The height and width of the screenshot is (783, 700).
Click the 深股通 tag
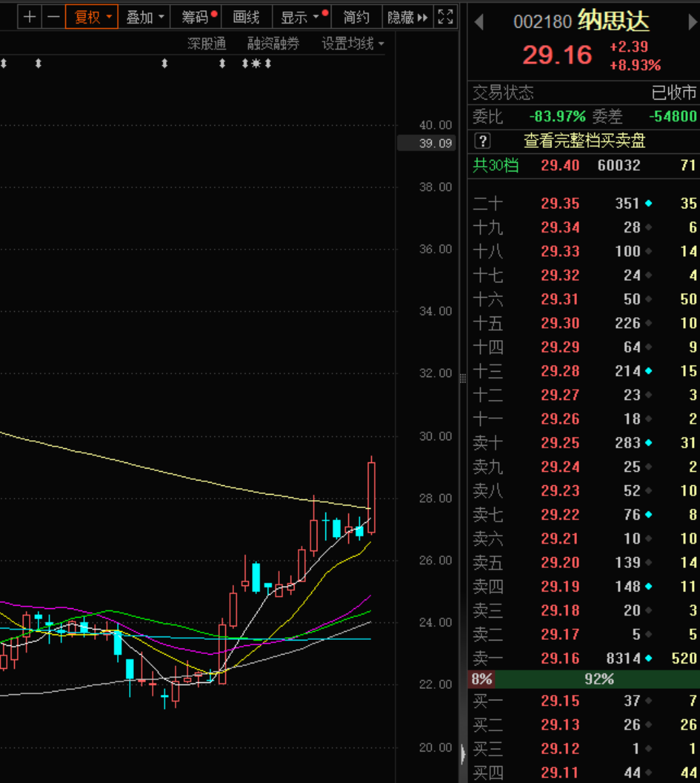tap(207, 44)
